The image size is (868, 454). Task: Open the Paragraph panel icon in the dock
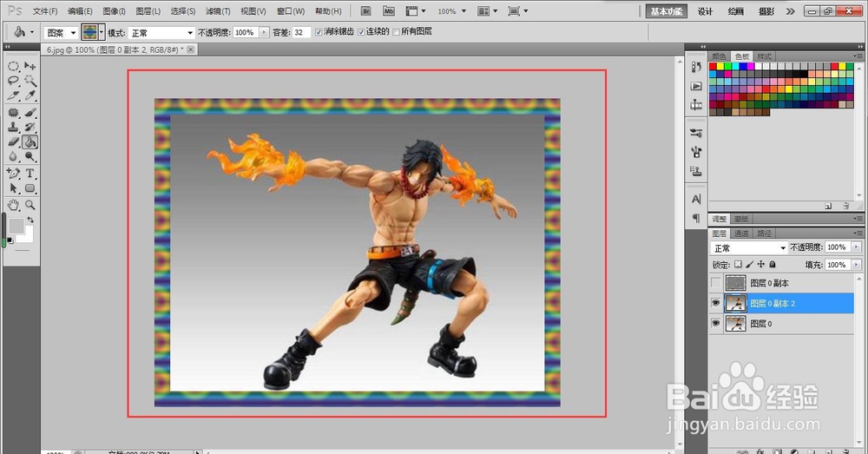[x=696, y=218]
